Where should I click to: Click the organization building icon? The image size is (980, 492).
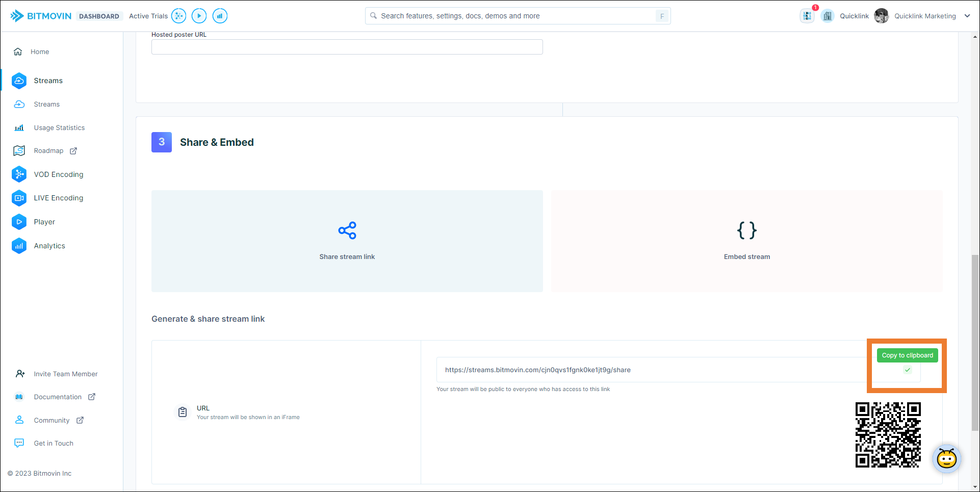828,16
